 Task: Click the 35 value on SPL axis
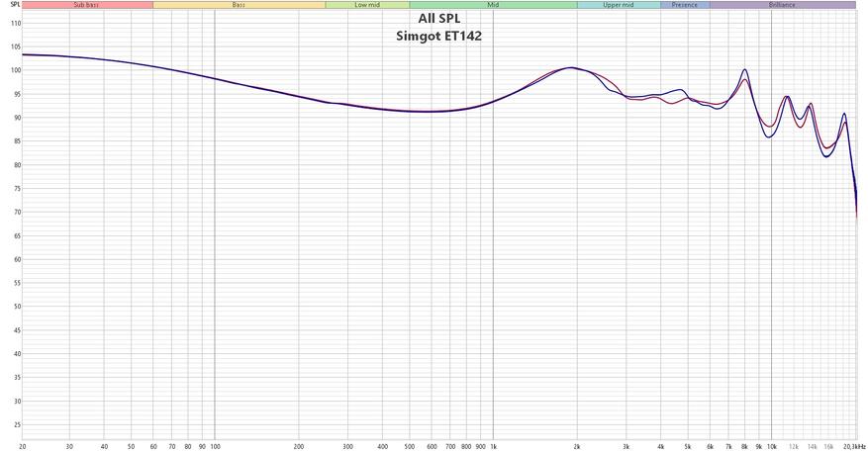[17, 378]
